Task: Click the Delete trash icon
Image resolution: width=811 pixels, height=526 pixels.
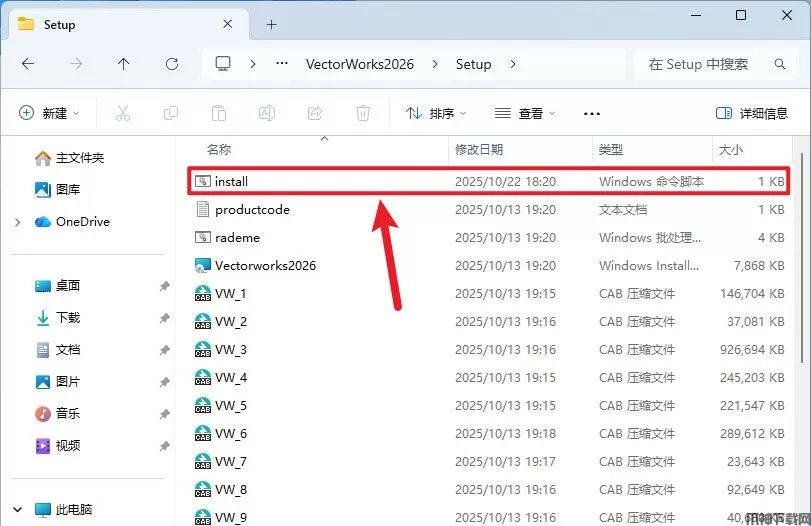Action: pyautogui.click(x=363, y=113)
